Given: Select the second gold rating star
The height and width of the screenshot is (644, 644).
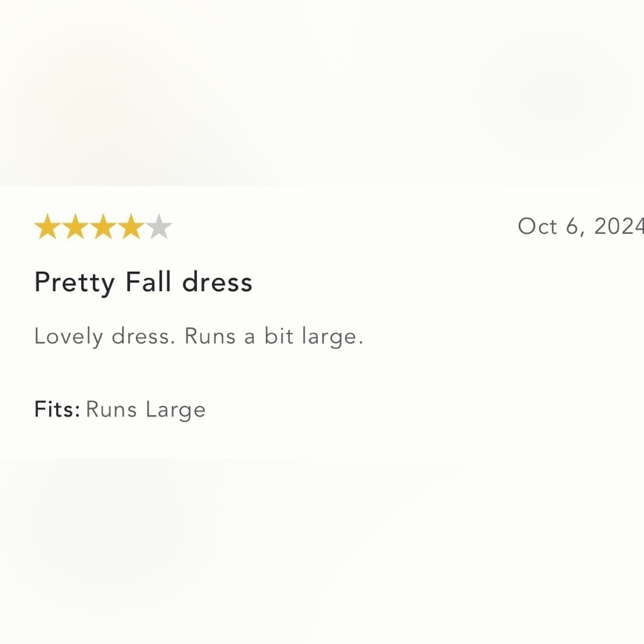Looking at the screenshot, I should point(75,226).
